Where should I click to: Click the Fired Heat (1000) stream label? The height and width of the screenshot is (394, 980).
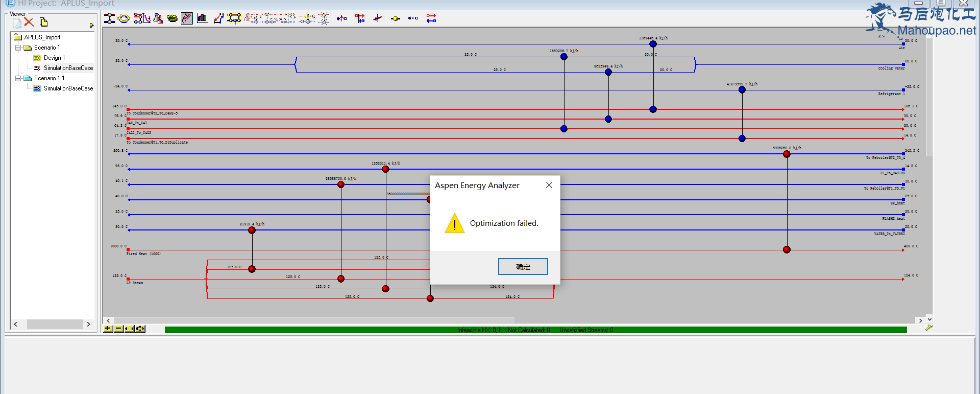(143, 253)
